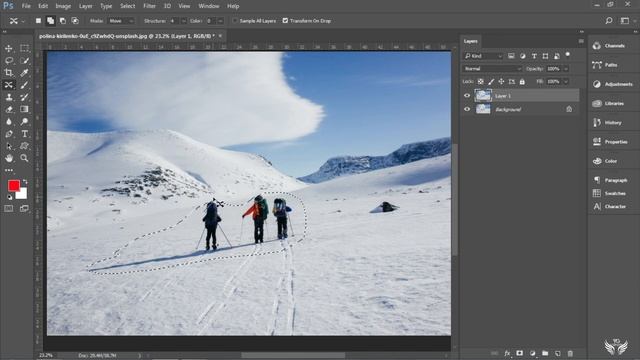Open the layer Kind filter dropdown
The width and height of the screenshot is (640, 360).
tap(483, 56)
